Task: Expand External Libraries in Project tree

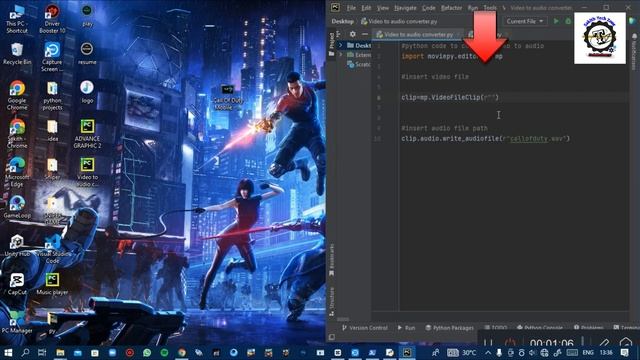Action: [340, 54]
